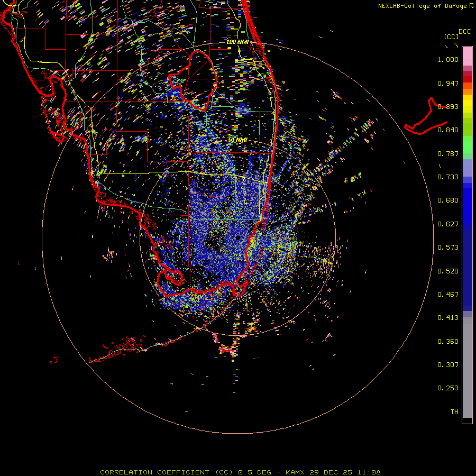The image size is (476, 476).
Task: Select the 0.947 value on the color scale
Action: (x=448, y=83)
